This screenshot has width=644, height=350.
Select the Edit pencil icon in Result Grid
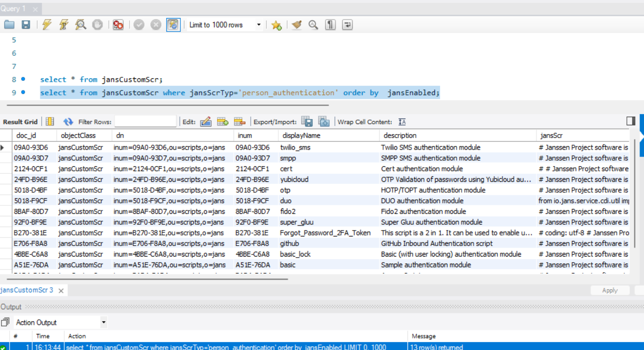point(205,122)
